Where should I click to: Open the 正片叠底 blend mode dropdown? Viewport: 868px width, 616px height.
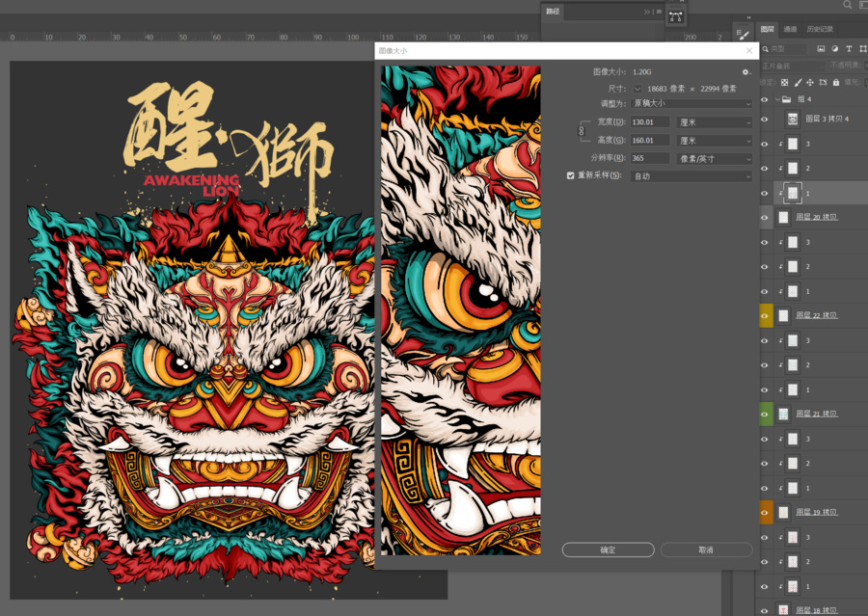point(793,66)
